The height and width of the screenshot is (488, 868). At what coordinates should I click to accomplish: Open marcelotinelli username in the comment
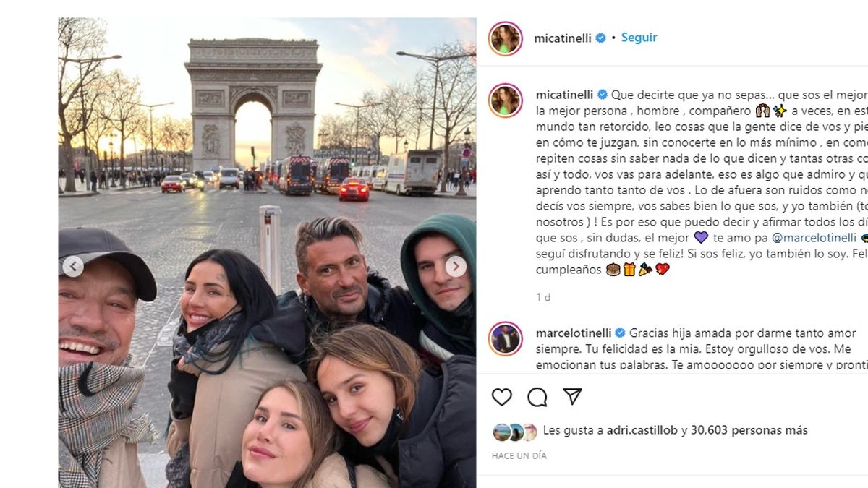pyautogui.click(x=573, y=333)
